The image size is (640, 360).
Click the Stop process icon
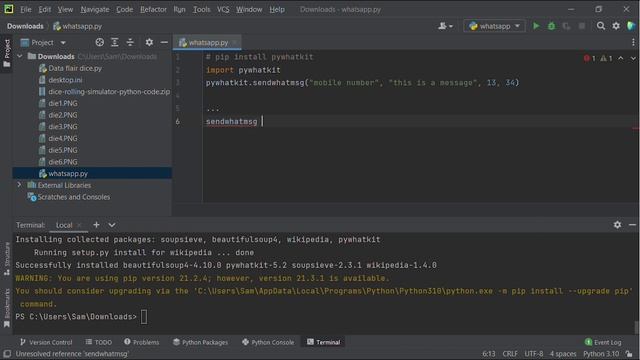582,26
